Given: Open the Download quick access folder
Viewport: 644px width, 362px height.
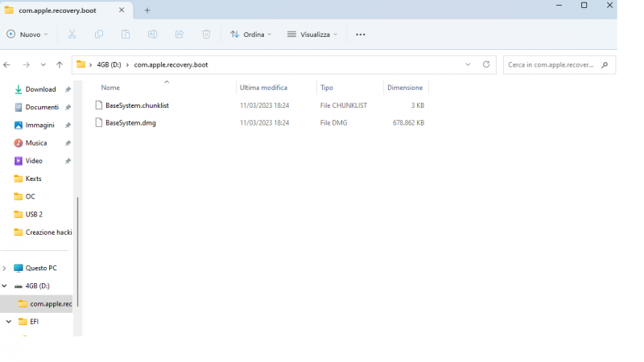Looking at the screenshot, I should point(40,89).
